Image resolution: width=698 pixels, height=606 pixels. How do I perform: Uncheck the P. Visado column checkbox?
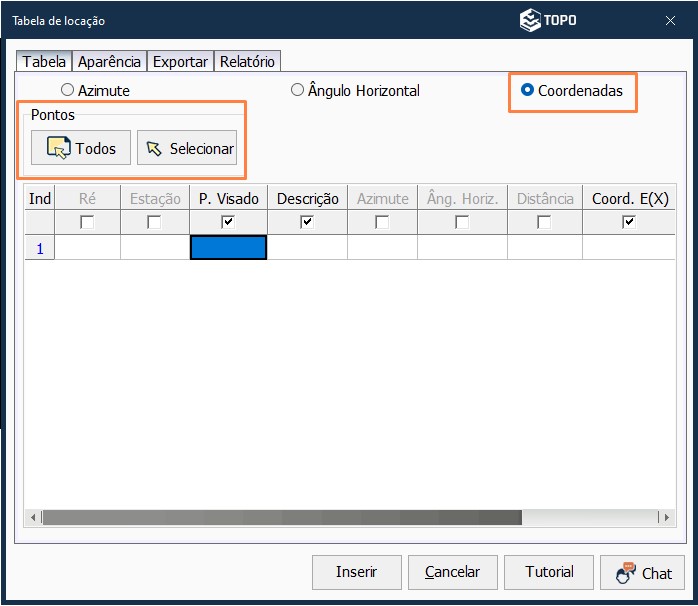pos(228,222)
